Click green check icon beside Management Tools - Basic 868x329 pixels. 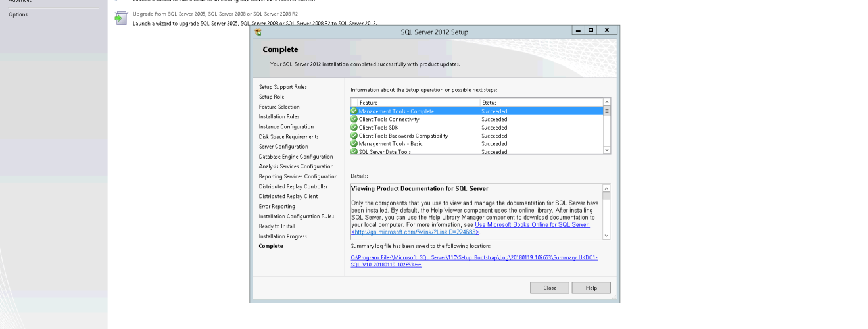pos(354,143)
